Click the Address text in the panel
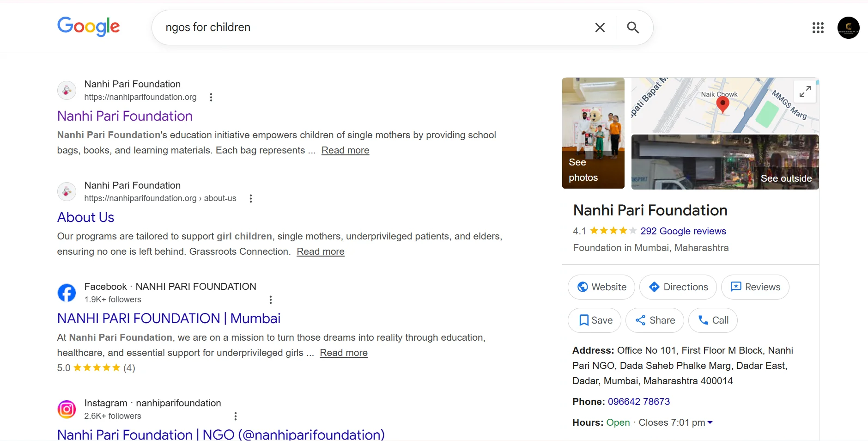 click(683, 366)
